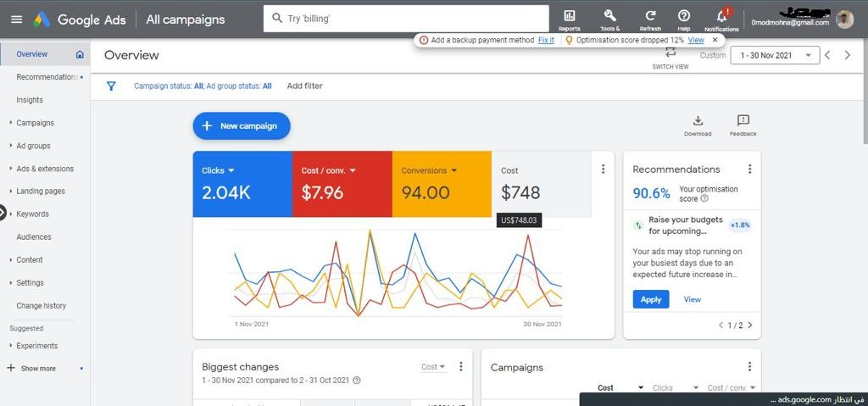Open the date range dropdown
This screenshot has width=868, height=406.
775,55
